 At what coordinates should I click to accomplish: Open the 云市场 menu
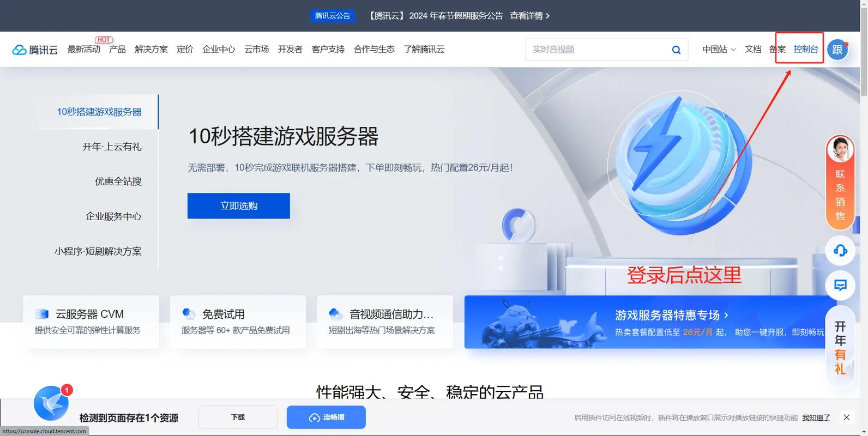click(x=256, y=50)
